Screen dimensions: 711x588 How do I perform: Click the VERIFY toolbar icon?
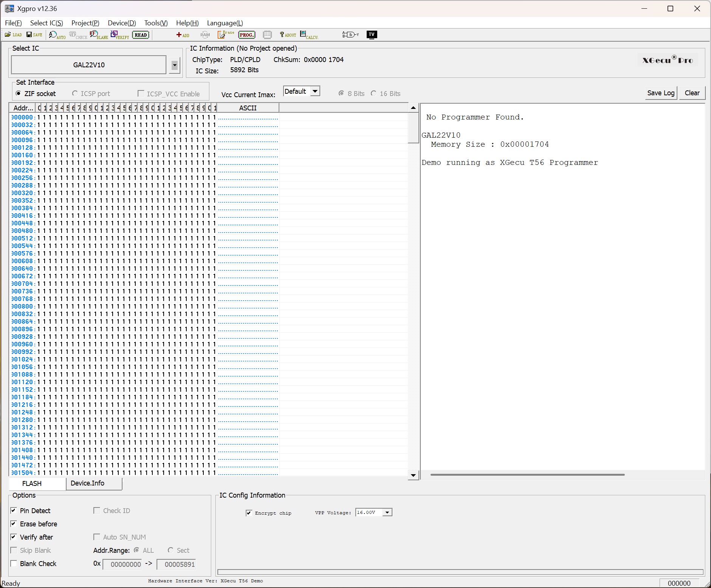pyautogui.click(x=119, y=35)
